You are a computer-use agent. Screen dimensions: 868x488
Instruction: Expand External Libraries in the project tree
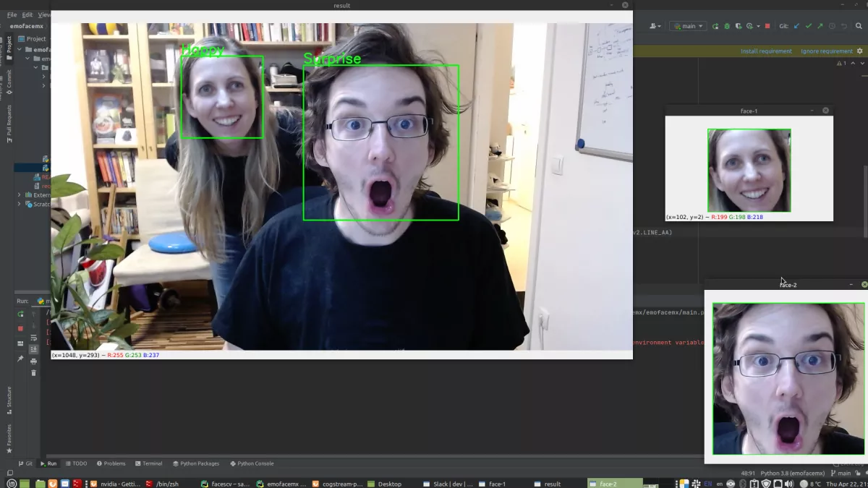pyautogui.click(x=18, y=194)
